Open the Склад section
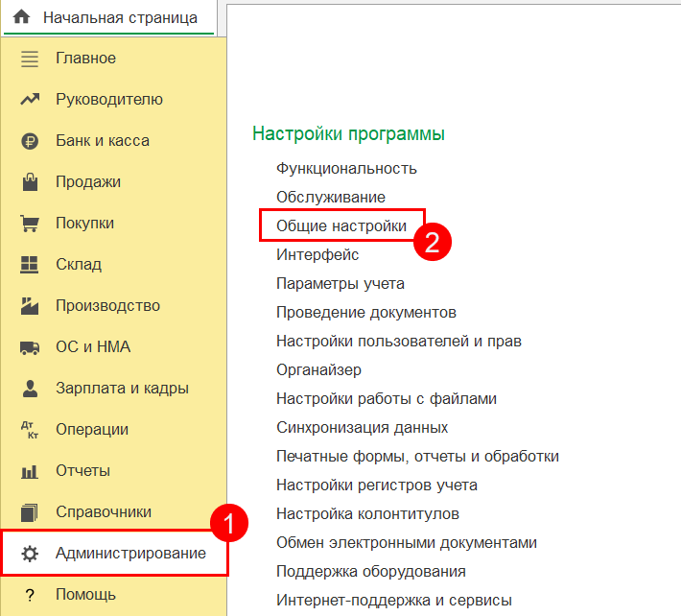This screenshot has width=681, height=616. pyautogui.click(x=79, y=265)
